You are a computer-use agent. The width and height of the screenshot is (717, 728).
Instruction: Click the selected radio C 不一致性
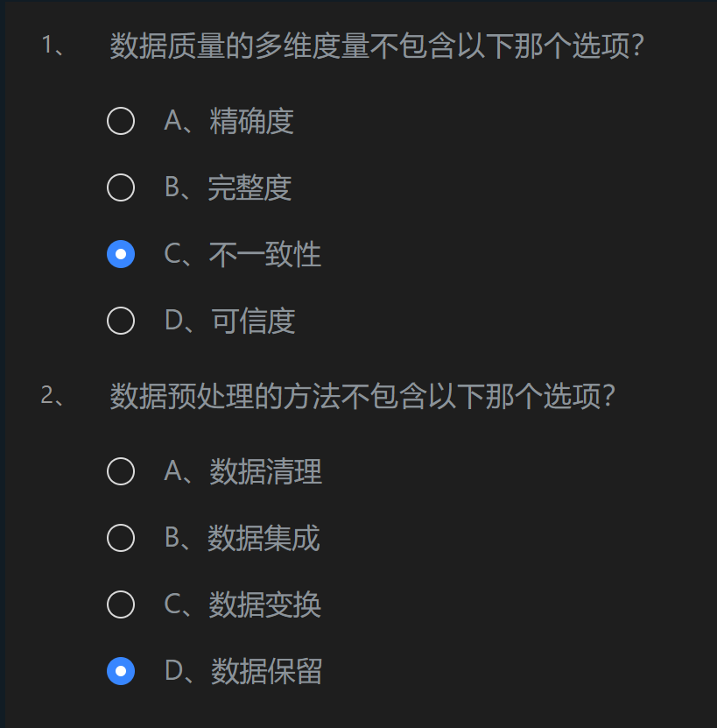(x=121, y=254)
